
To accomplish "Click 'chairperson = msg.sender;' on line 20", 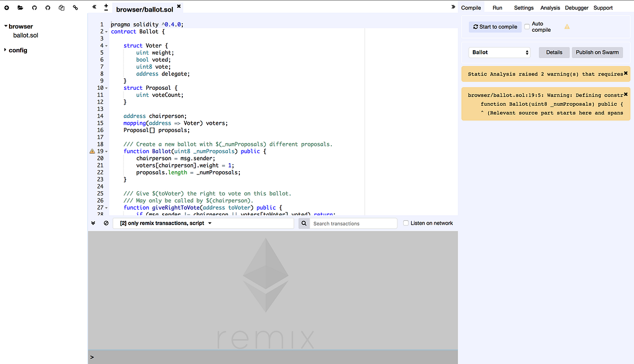I will tap(176, 158).
